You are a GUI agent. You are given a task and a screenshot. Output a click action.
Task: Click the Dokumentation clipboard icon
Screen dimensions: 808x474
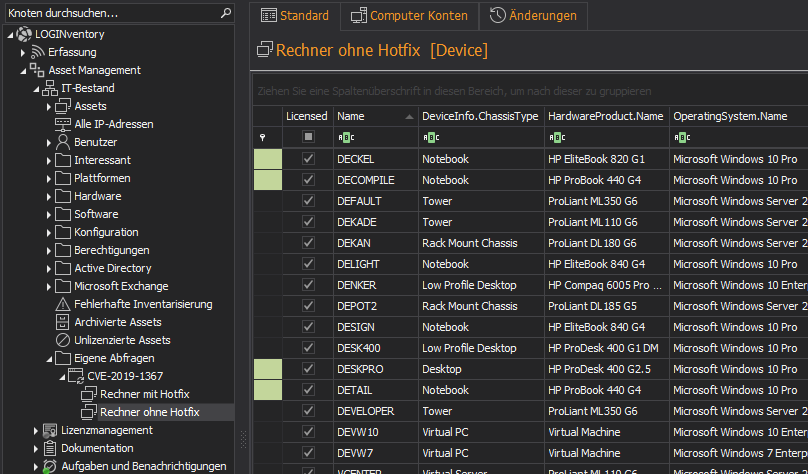click(x=49, y=449)
